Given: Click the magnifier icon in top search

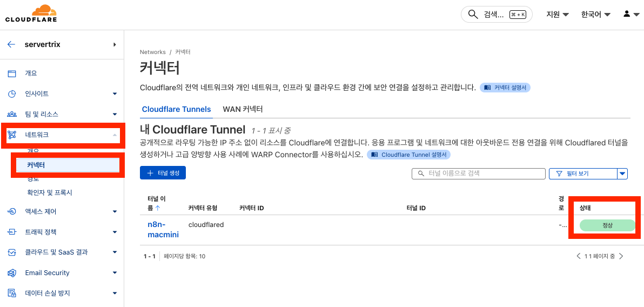Looking at the screenshot, I should click(473, 15).
